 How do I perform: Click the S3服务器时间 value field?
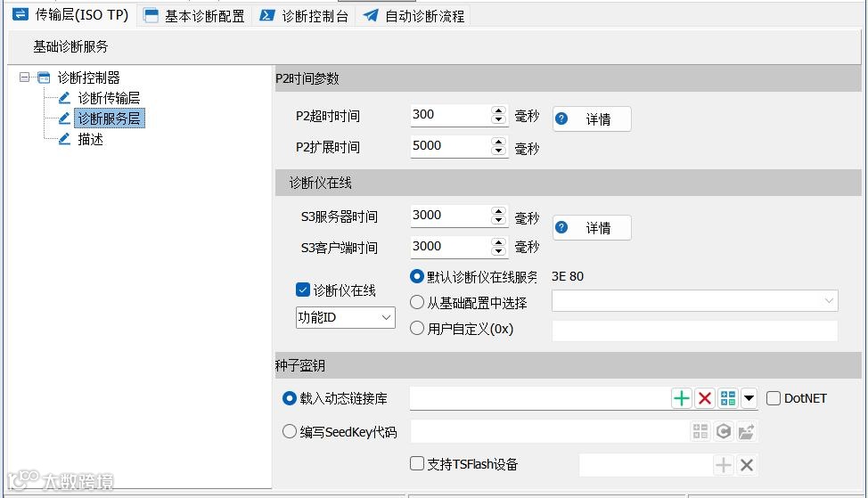450,216
